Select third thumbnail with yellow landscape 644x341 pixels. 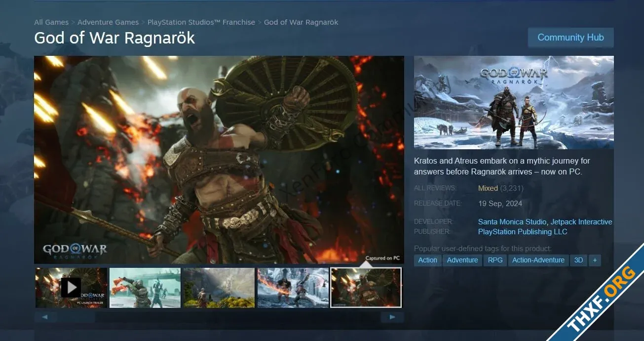point(219,288)
